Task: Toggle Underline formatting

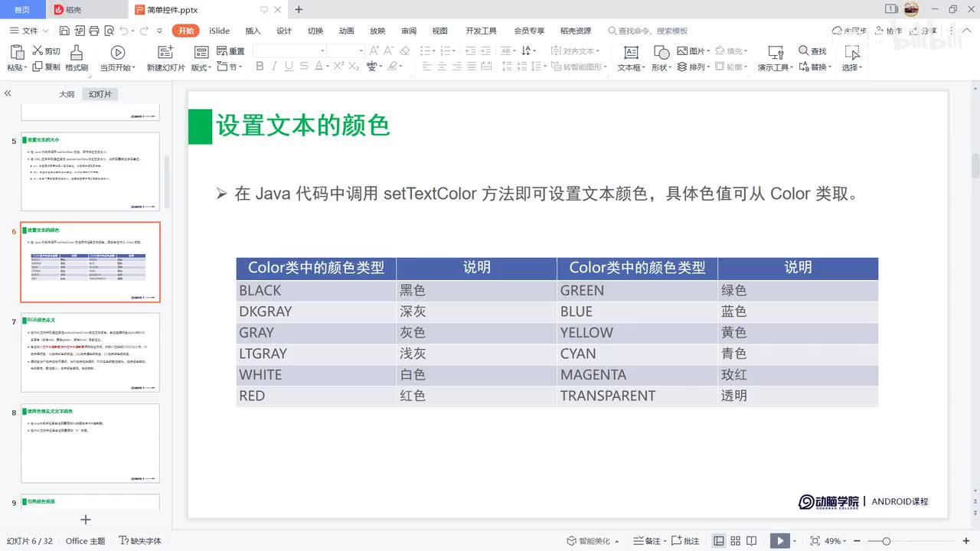Action: (x=289, y=67)
